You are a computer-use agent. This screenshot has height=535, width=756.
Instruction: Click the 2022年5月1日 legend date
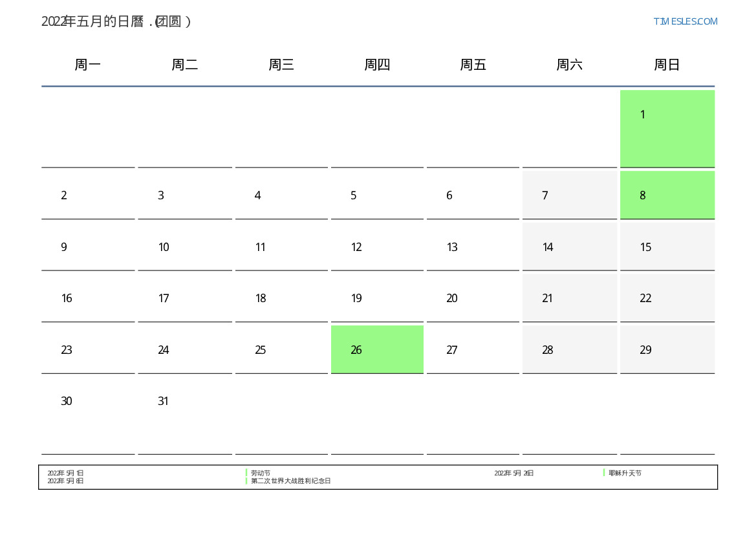[65, 474]
